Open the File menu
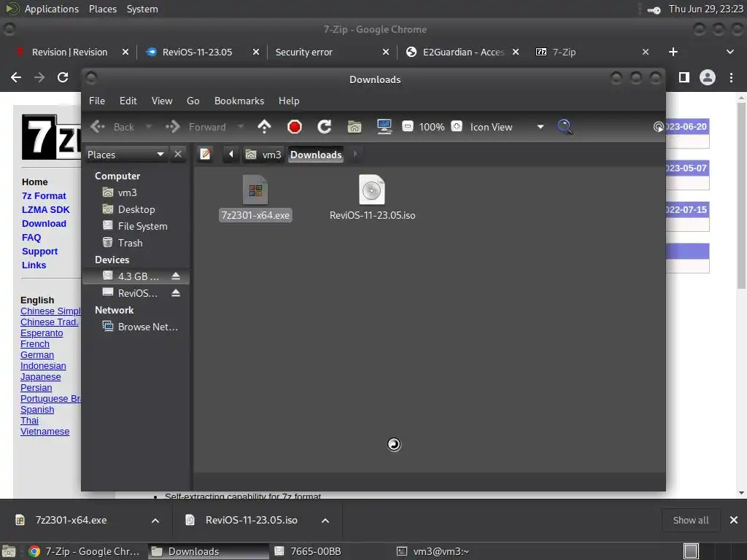Screen dimensions: 747x560 point(97,101)
